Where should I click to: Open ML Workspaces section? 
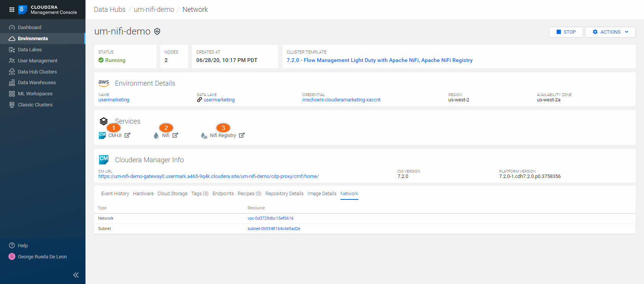pyautogui.click(x=35, y=94)
